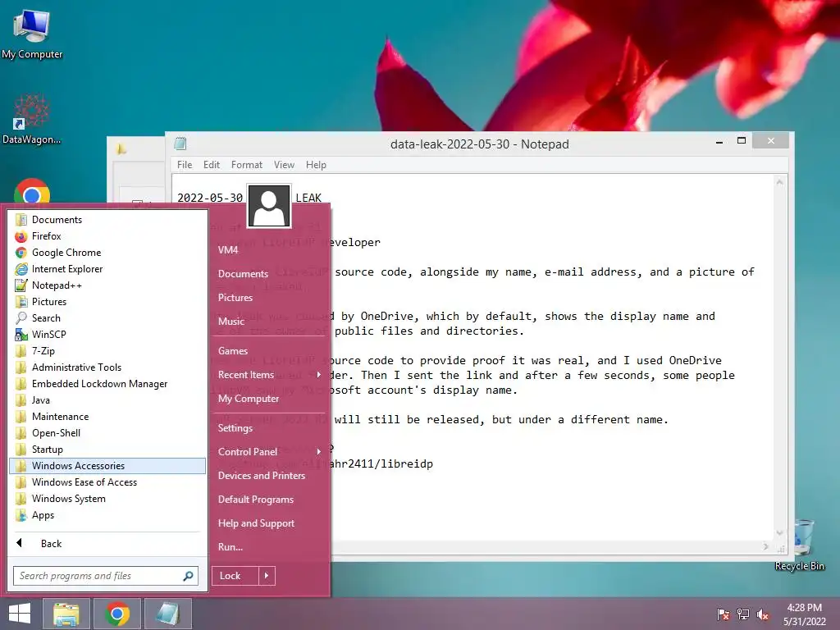Open Settings from the Start menu
This screenshot has width=840, height=630.
pos(269,428)
